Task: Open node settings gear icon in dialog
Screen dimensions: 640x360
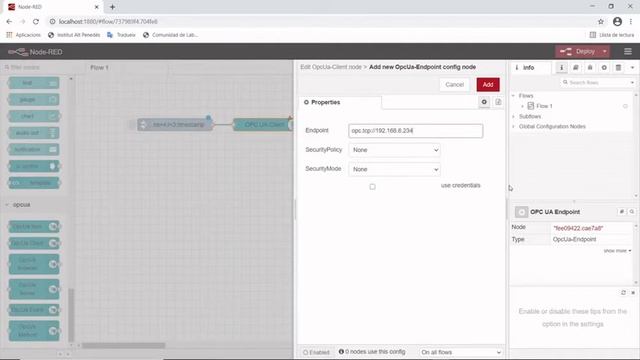Action: 484,102
